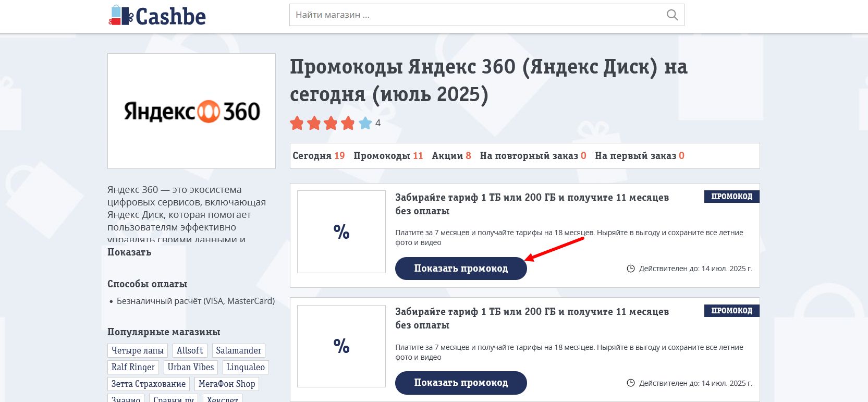Click the Способы оплаты heading
Screen dimensions: 868x402
pos(147,284)
